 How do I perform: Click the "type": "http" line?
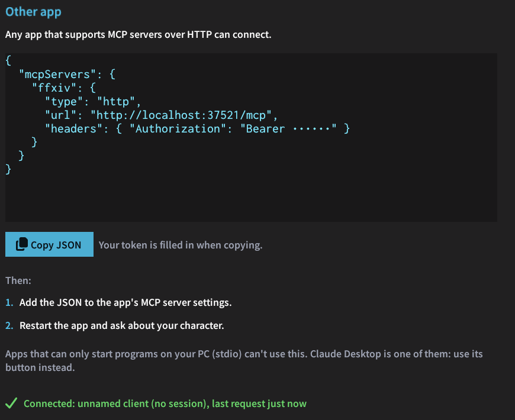click(93, 102)
